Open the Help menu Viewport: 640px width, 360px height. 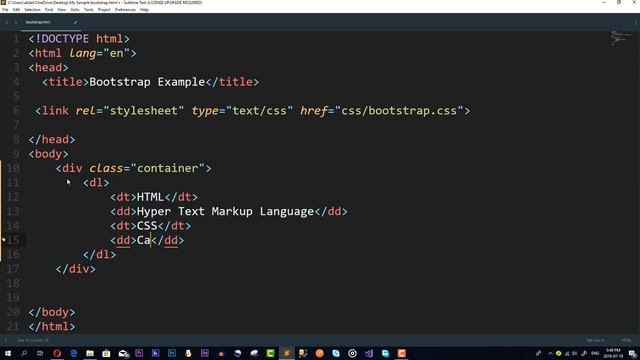pos(144,9)
